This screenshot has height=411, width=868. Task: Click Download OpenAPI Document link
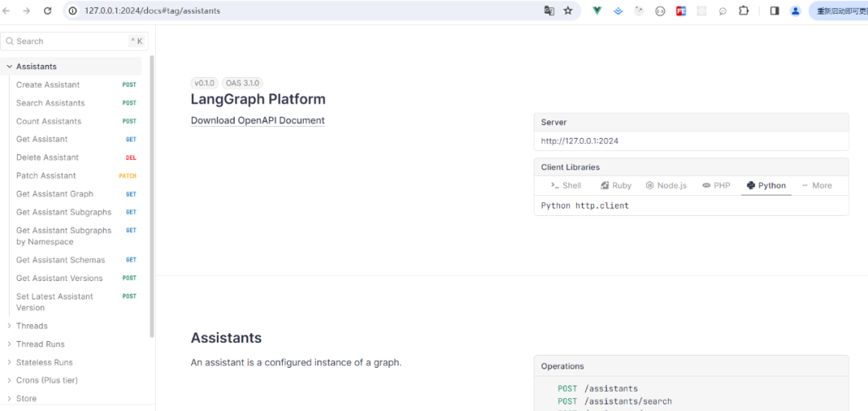[x=257, y=120]
